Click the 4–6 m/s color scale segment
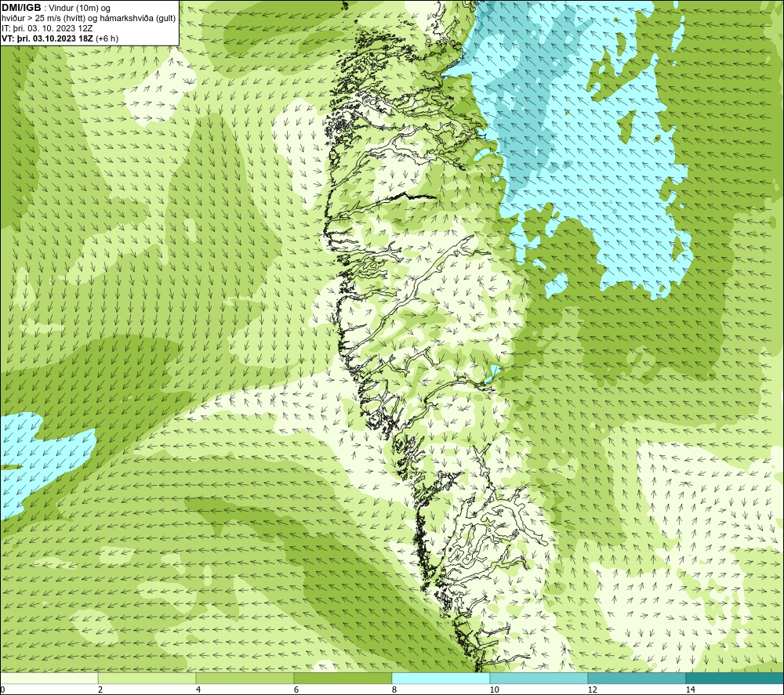The width and height of the screenshot is (784, 695). click(x=245, y=678)
